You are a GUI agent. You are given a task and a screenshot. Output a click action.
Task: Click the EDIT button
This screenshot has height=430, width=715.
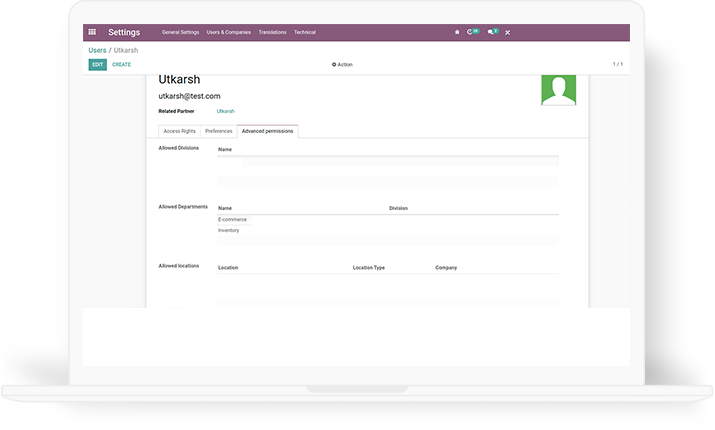coord(98,65)
